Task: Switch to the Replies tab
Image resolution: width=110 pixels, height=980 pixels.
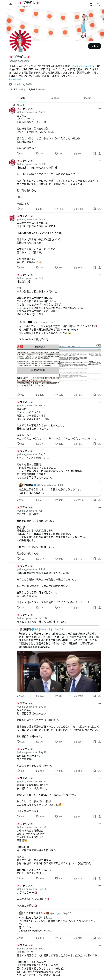Action: click(55, 98)
